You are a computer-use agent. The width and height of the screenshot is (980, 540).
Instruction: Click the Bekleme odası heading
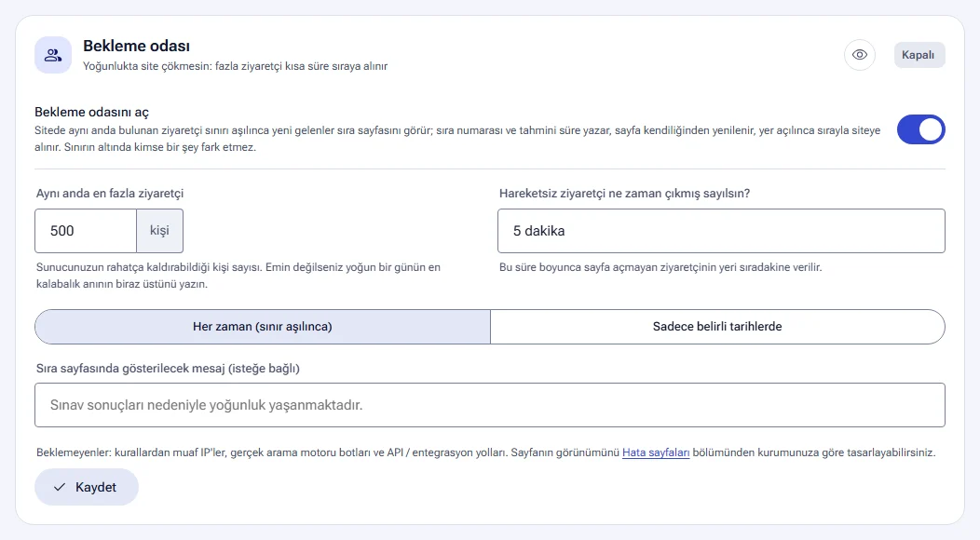[x=136, y=46]
